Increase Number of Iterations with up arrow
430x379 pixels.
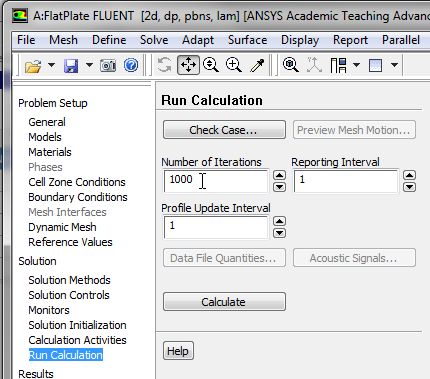(279, 175)
